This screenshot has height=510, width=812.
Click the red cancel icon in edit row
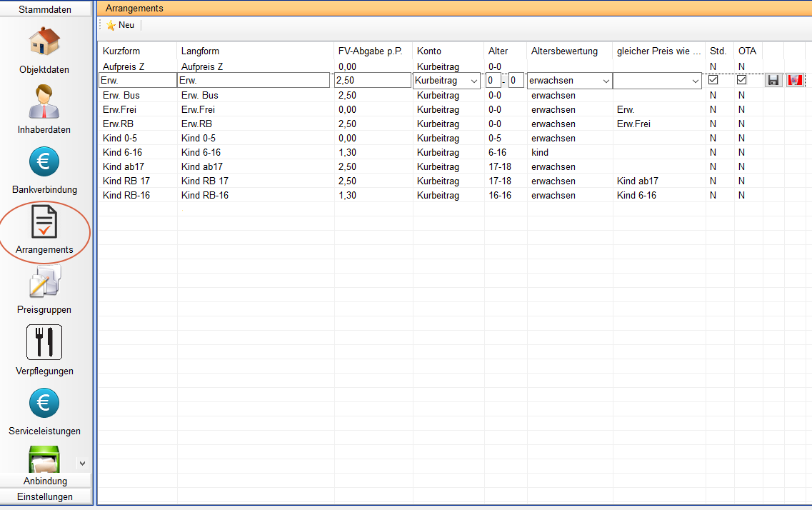794,81
